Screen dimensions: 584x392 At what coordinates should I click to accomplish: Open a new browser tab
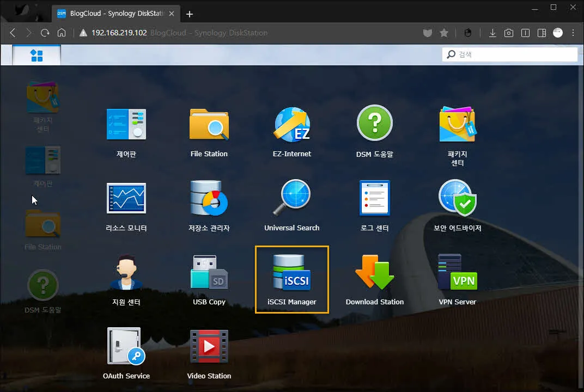190,14
